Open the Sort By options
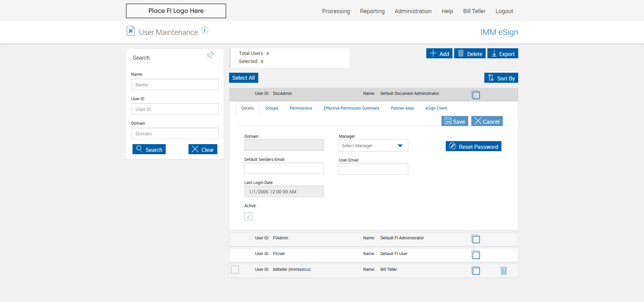The height and width of the screenshot is (302, 644). coord(501,78)
